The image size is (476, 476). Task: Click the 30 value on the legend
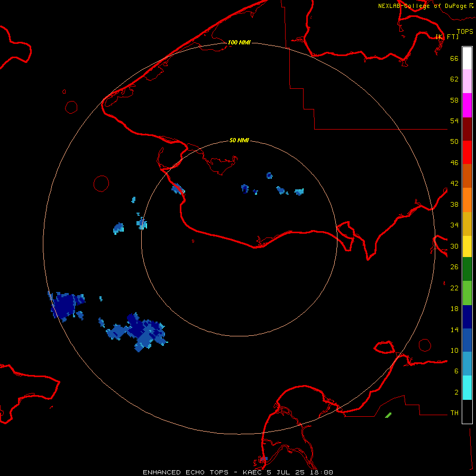[454, 246]
